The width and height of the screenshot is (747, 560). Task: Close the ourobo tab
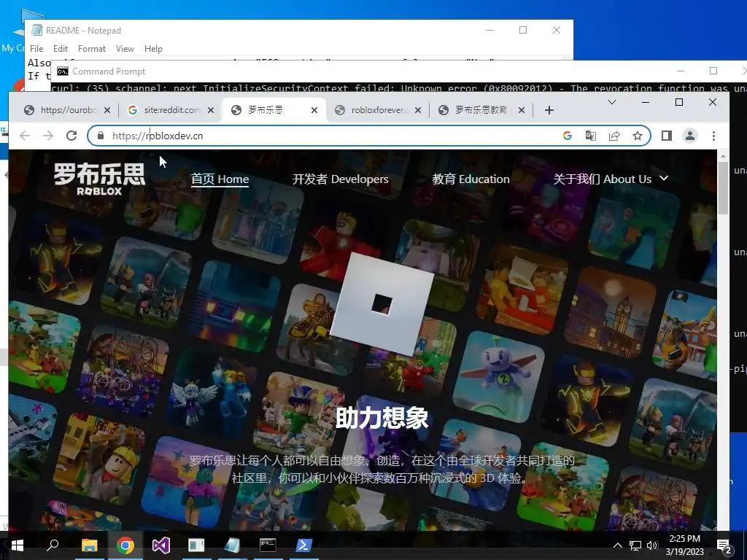point(107,110)
